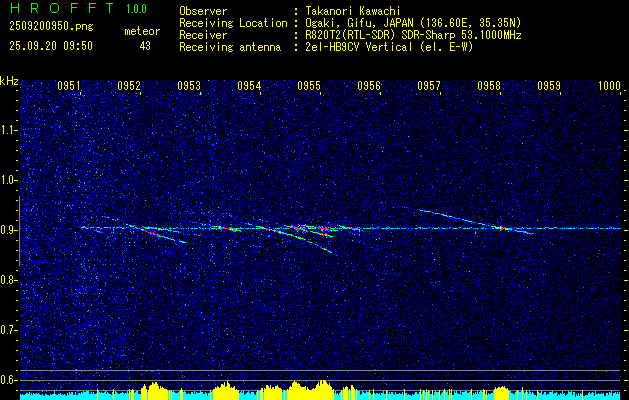Click the 1.1 frequency axis label

click(9, 130)
